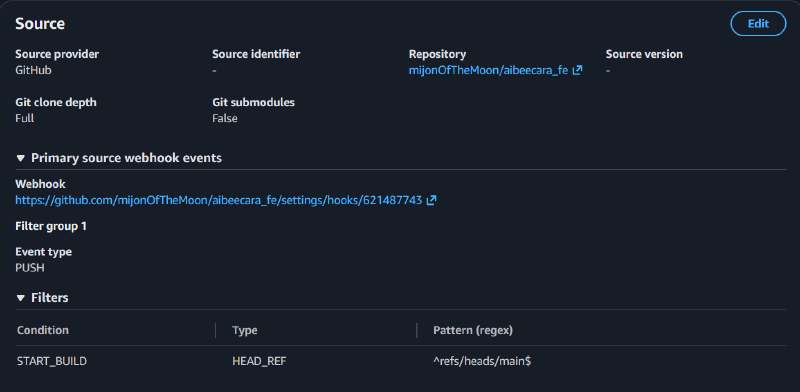800x392 pixels.
Task: Click the PUSH event type value
Action: click(x=30, y=267)
